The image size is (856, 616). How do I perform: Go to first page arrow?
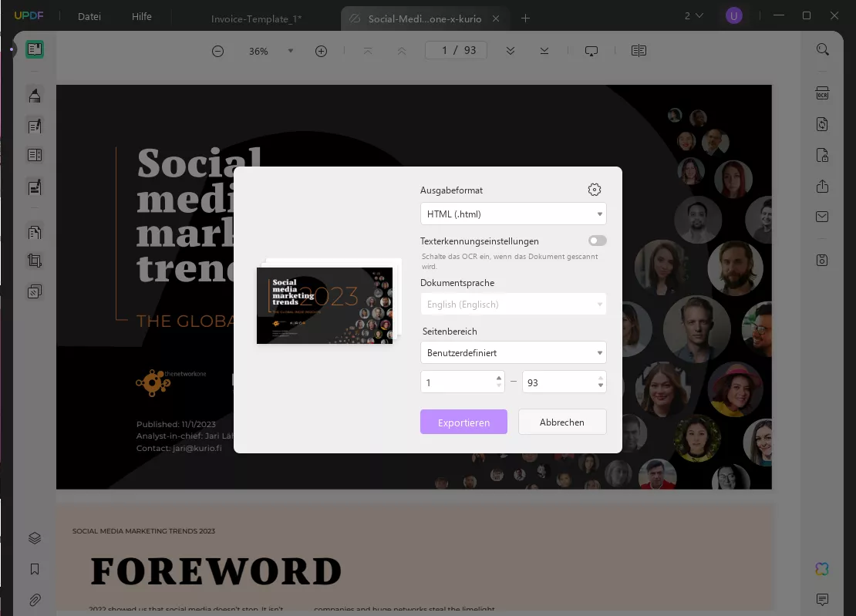tap(368, 51)
